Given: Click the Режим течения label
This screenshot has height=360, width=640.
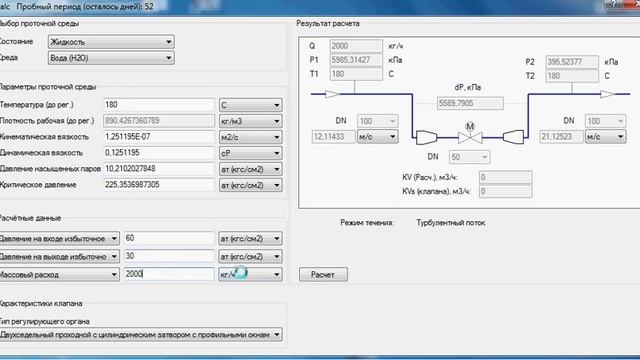Looking at the screenshot, I should (x=367, y=223).
